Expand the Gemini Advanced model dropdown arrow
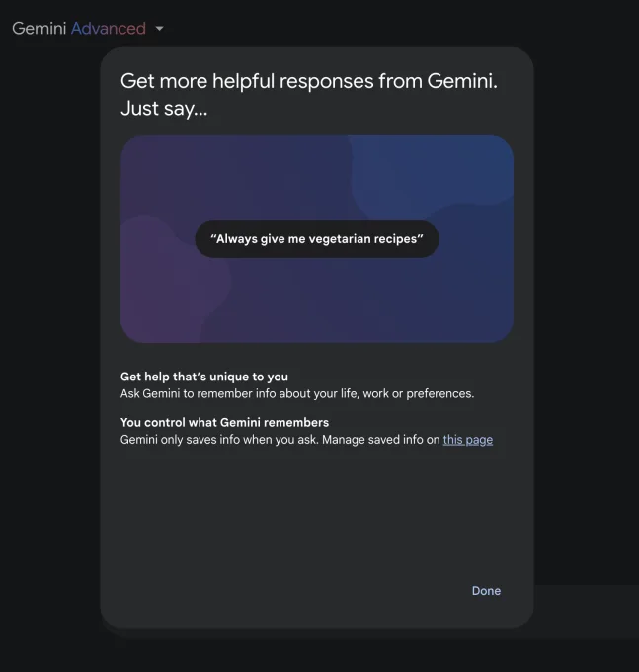The height and width of the screenshot is (672, 639). click(x=159, y=29)
